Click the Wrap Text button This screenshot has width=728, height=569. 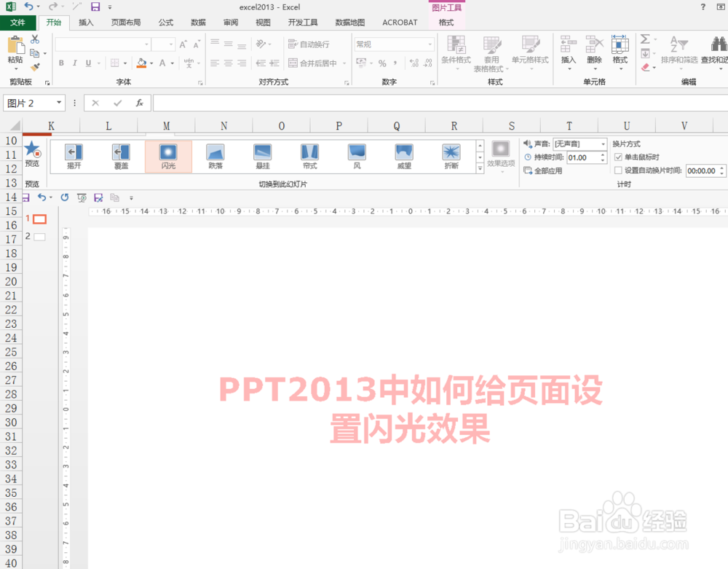pos(309,44)
